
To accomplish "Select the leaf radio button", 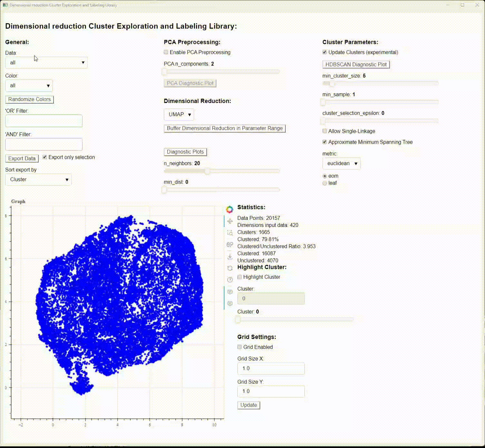I will pyautogui.click(x=325, y=183).
